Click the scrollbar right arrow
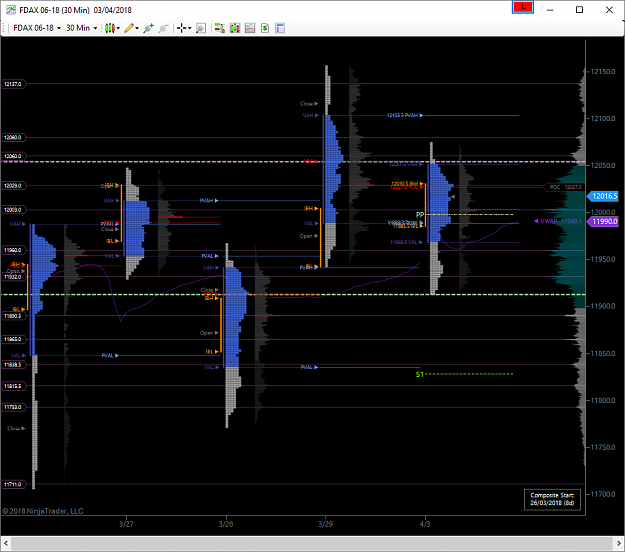Viewport: 625px width, 552px height. pos(619,543)
